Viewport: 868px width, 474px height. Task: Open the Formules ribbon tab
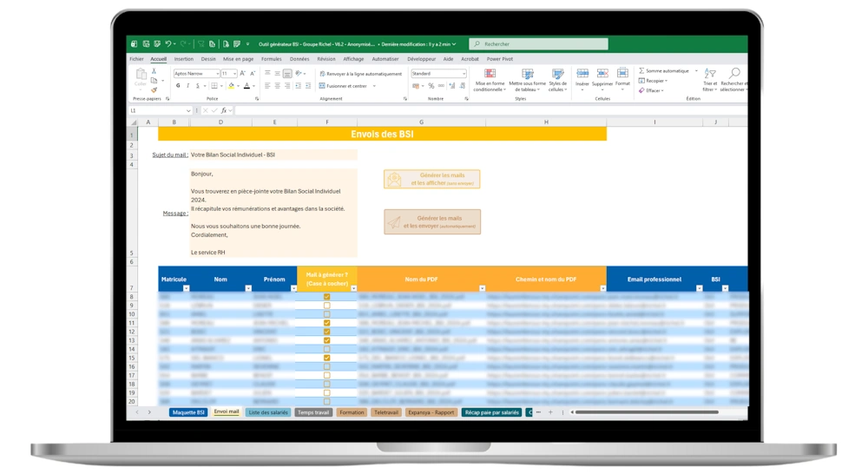click(272, 59)
